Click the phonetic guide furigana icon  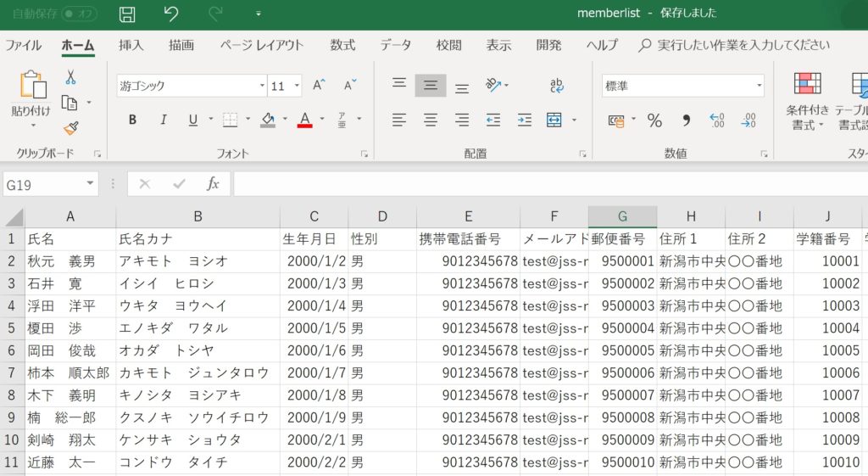pos(342,120)
